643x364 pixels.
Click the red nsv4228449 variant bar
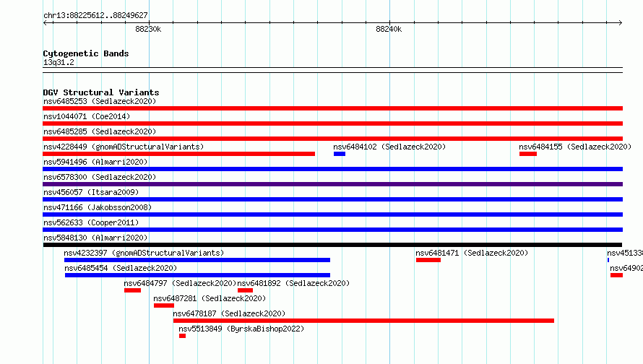coord(178,154)
